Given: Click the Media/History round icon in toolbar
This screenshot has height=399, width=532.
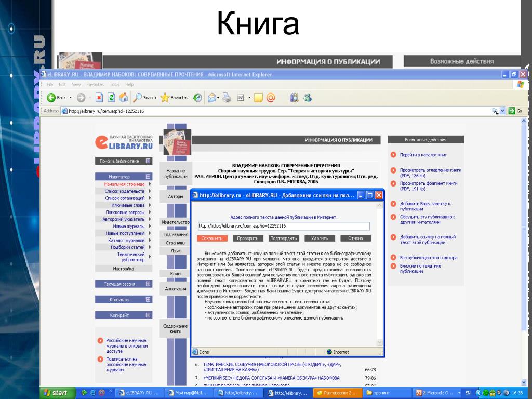Looking at the screenshot, I should click(197, 98).
